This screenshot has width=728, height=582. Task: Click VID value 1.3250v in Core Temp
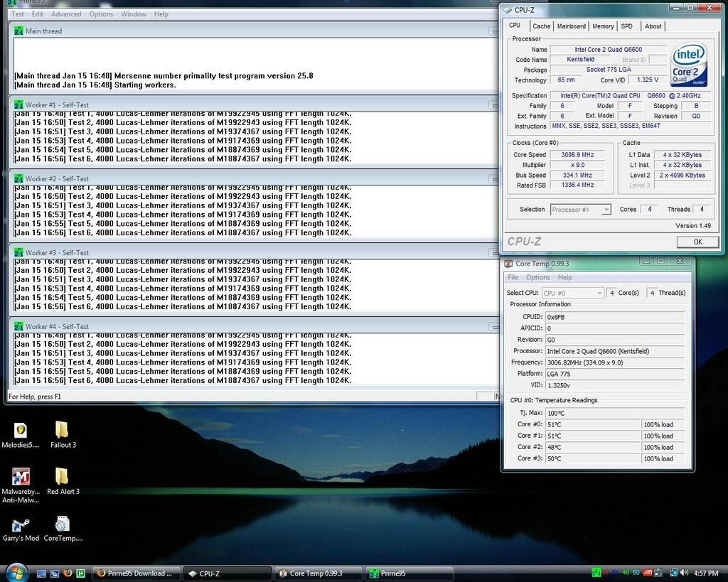click(x=615, y=384)
